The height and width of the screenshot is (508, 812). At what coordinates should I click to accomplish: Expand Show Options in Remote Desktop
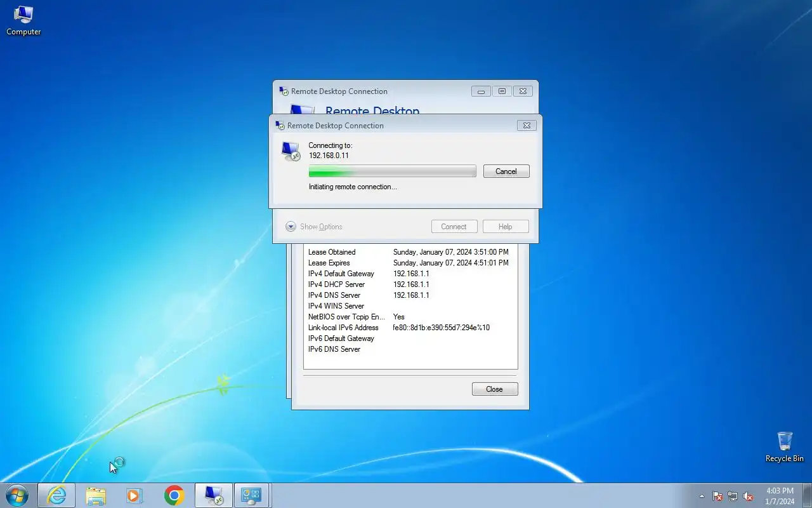pyautogui.click(x=314, y=227)
